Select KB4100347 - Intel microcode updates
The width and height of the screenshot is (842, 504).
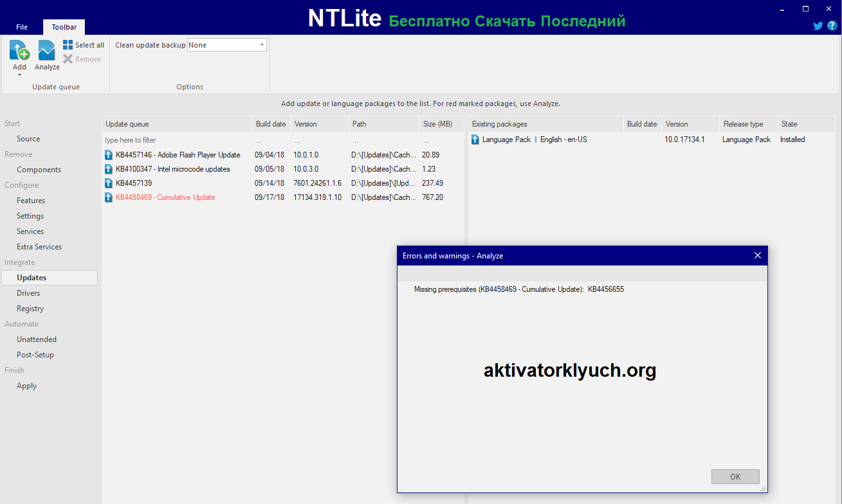tap(173, 169)
